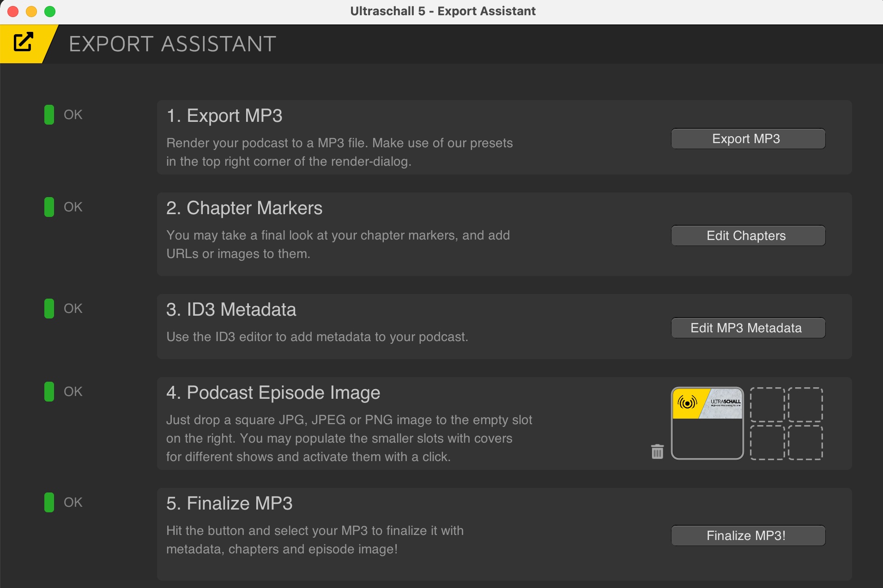Select the Ultraschall episode cover thumbnail

707,423
